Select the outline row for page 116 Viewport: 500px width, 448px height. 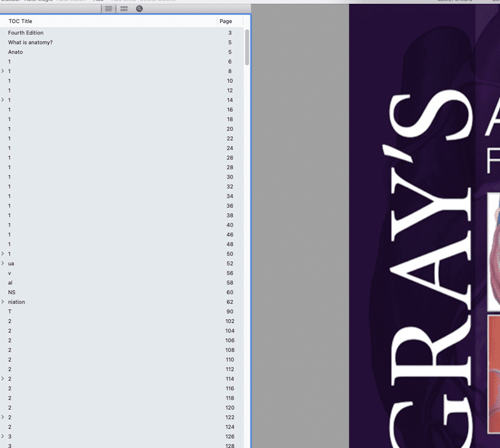click(122, 389)
